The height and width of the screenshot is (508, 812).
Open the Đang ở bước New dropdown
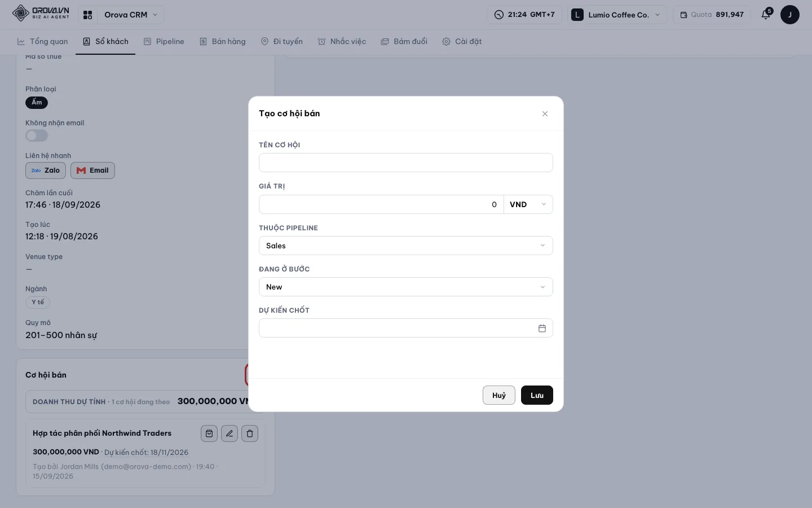point(406,287)
